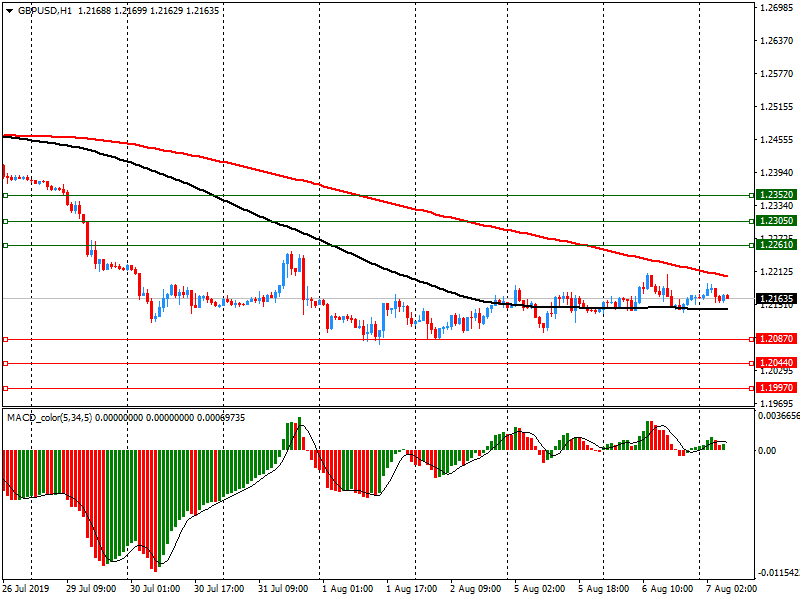Click the 1.26985 price scale value
This screenshot has width=800, height=600.
click(777, 8)
